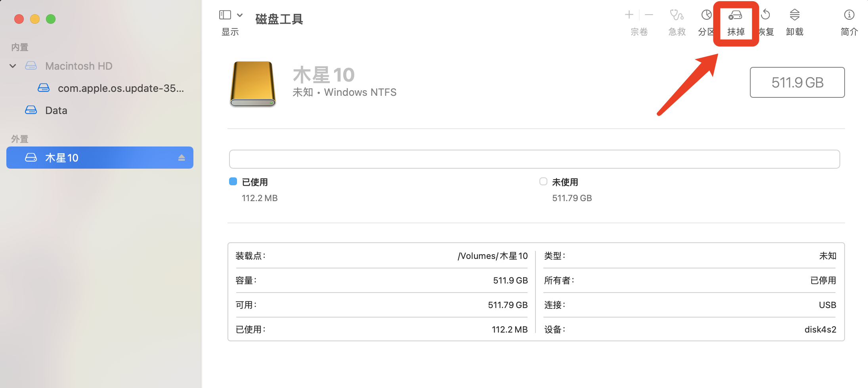Click the 木星10 drive thumbnail icon
The height and width of the screenshot is (388, 868).
(x=252, y=84)
